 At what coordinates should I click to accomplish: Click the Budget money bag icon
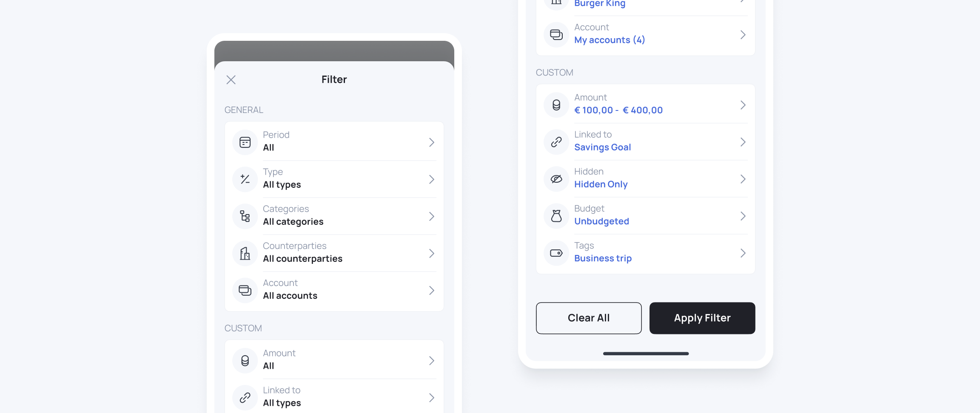556,216
